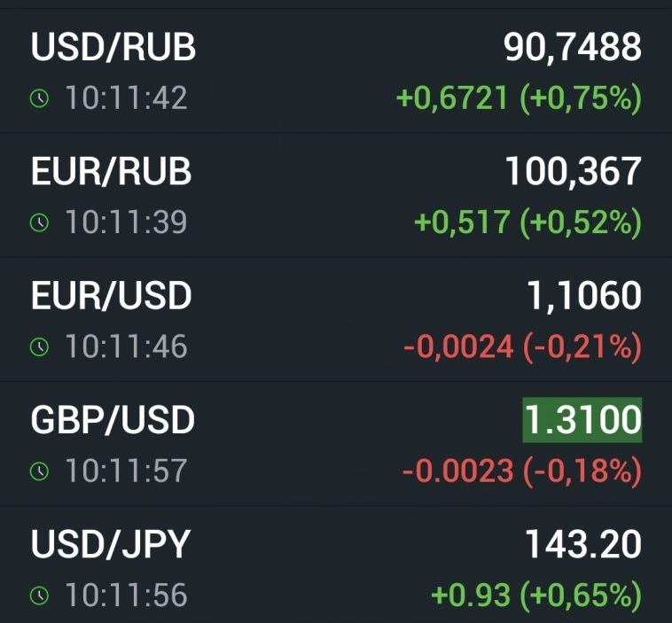This screenshot has width=672, height=623.
Task: Click the highlighted 1.3100 GBP/USD price
Action: (x=582, y=420)
